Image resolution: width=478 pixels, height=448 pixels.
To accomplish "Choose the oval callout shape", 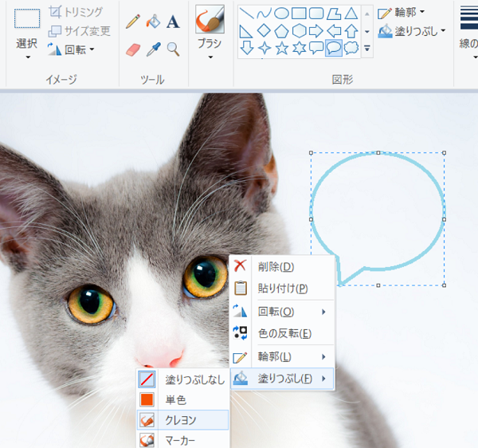I will [x=334, y=48].
